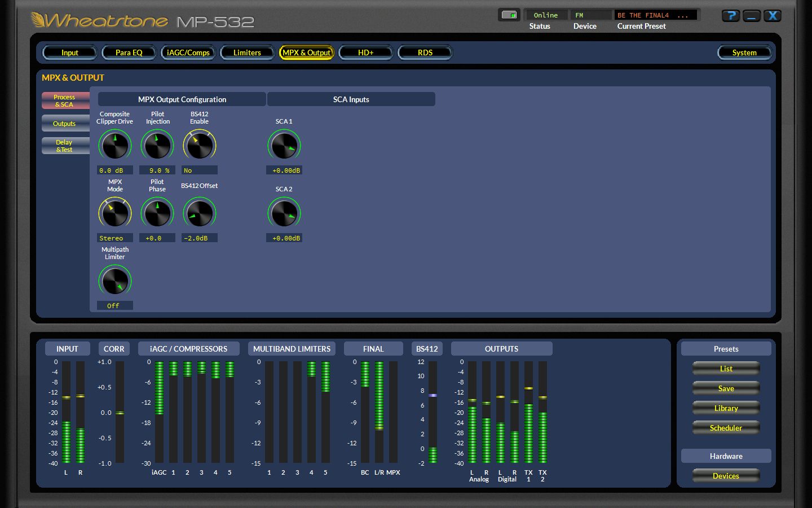Image resolution: width=812 pixels, height=508 pixels.
Task: Click the MPX Mode selector knob
Action: pos(115,213)
